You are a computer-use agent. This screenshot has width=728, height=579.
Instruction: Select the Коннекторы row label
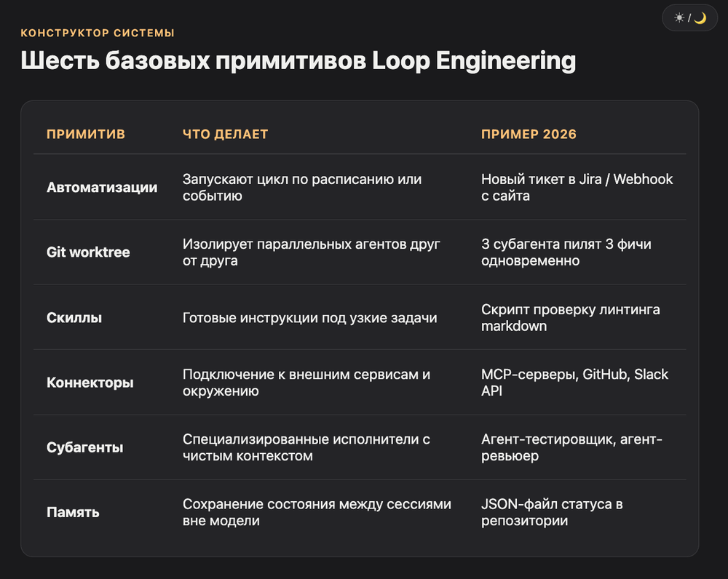[x=90, y=383]
